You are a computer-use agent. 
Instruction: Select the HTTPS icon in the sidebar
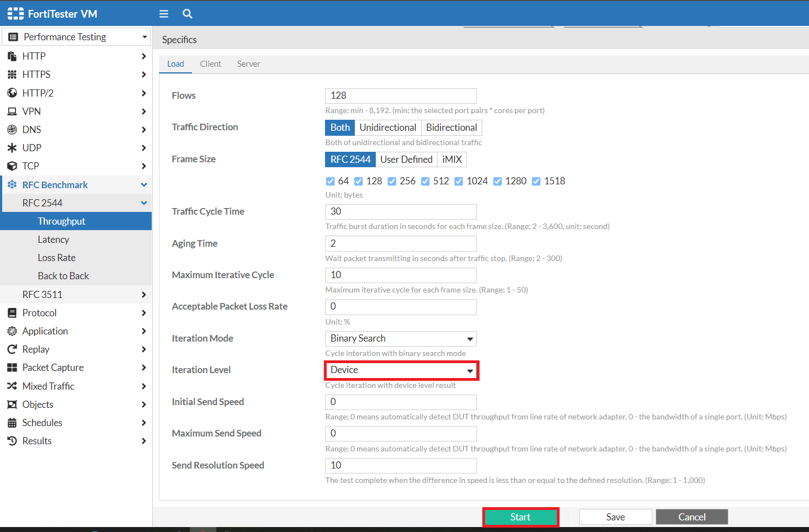(12, 74)
